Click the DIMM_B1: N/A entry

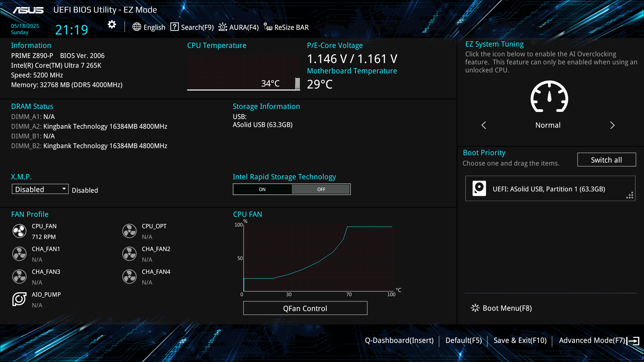[33, 136]
